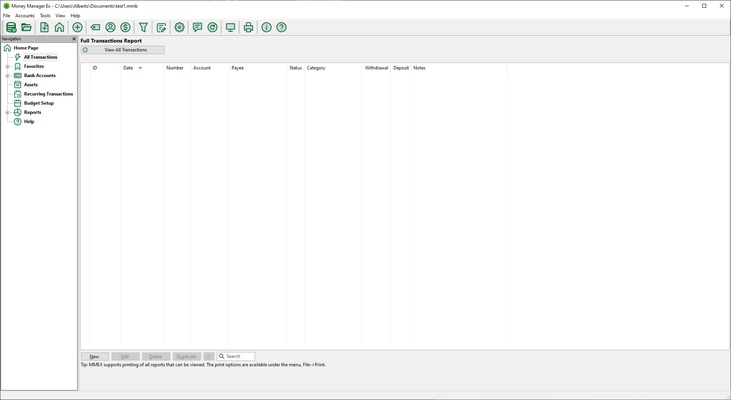731x400 pixels.
Task: Click the View All Transactions filter button
Action: [x=123, y=50]
